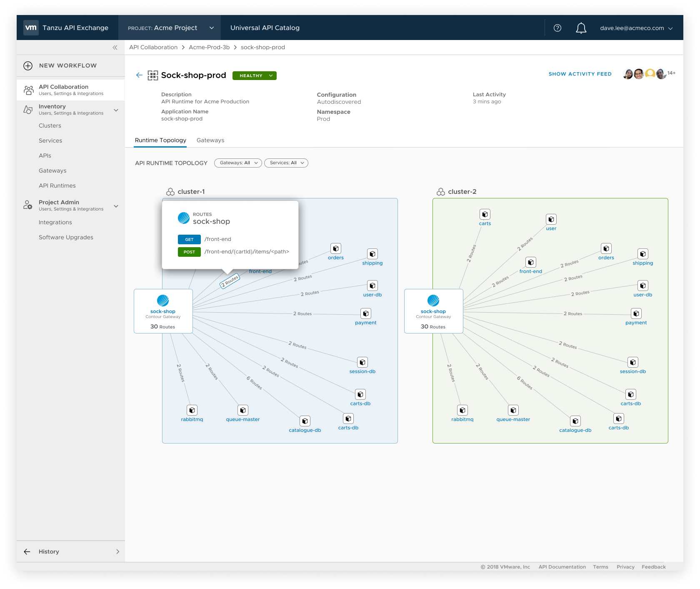Open the Gateways: All filter dropdown

coord(238,163)
